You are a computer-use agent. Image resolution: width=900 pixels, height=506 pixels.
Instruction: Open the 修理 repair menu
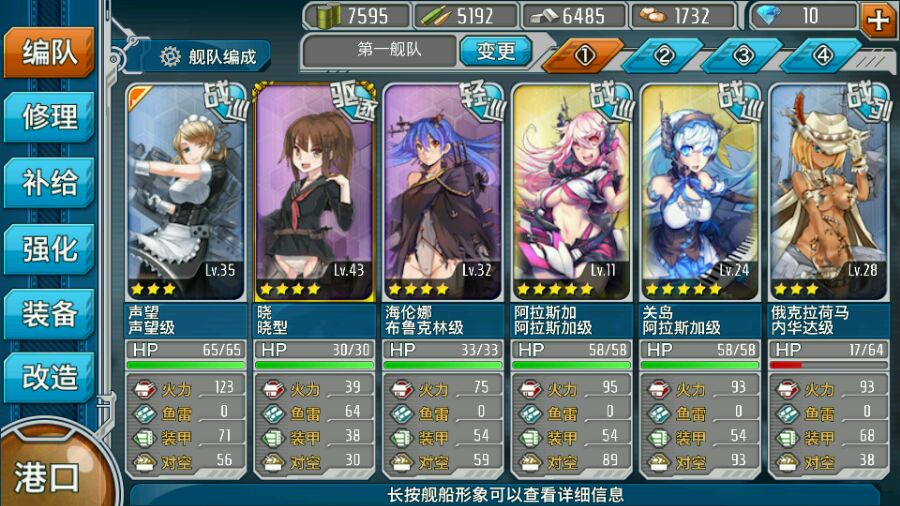click(49, 117)
